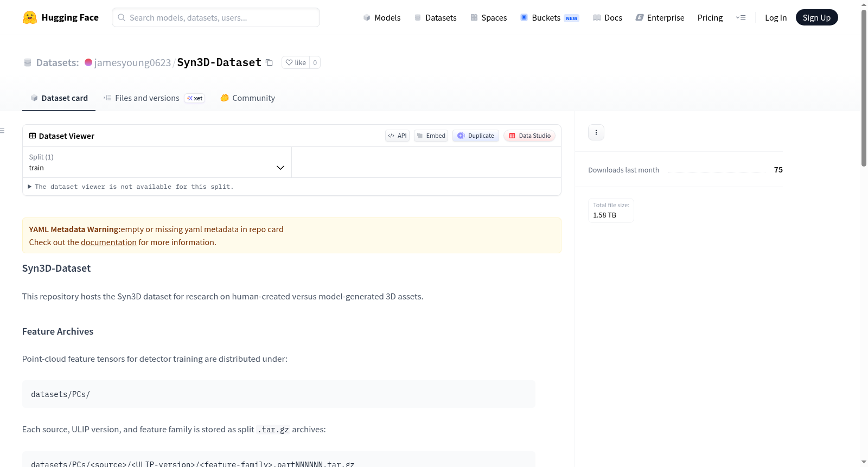Click the Syn3D-Dataset title link

point(219,62)
